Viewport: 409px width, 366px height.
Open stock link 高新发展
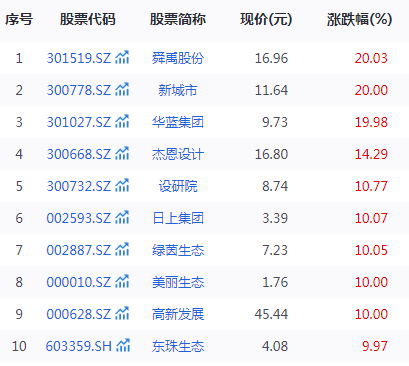[178, 314]
